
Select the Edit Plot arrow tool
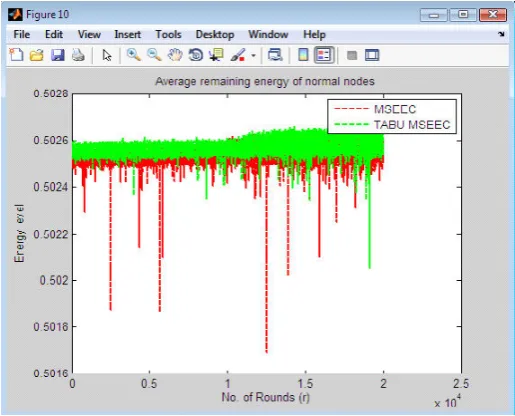(x=107, y=55)
